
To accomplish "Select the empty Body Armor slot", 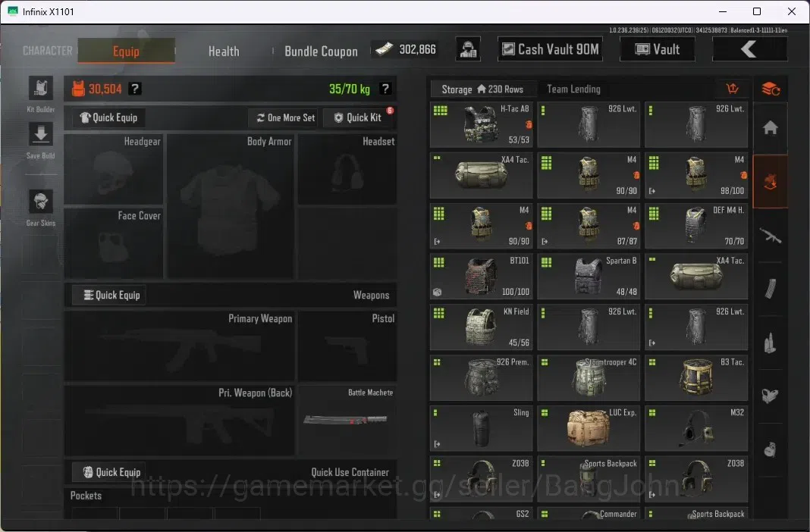I will [231, 206].
